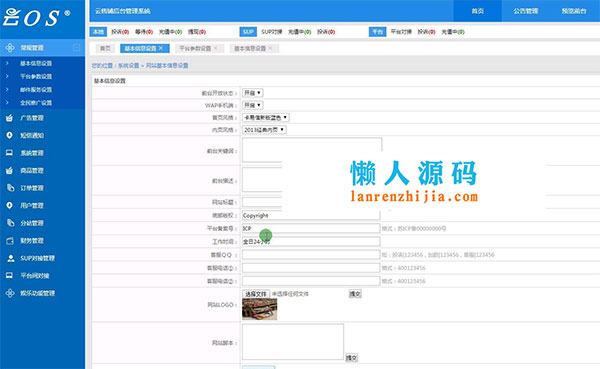
Task: Click 充值中(0) in the 平台 group
Action: pos(453,32)
